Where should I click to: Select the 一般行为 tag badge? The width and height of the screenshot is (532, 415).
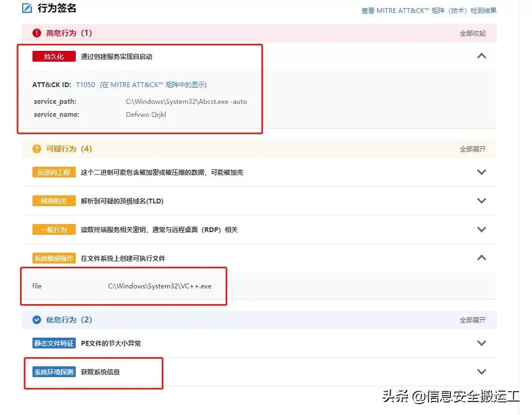[x=54, y=229]
